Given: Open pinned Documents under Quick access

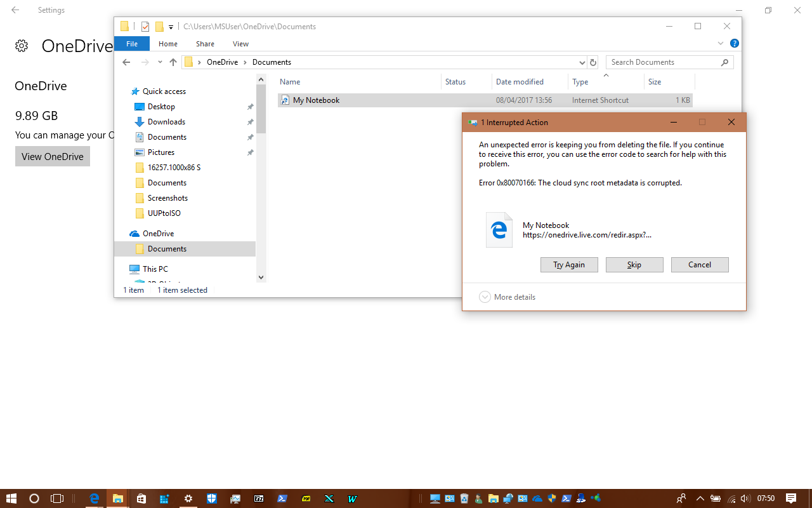Looking at the screenshot, I should [x=167, y=137].
